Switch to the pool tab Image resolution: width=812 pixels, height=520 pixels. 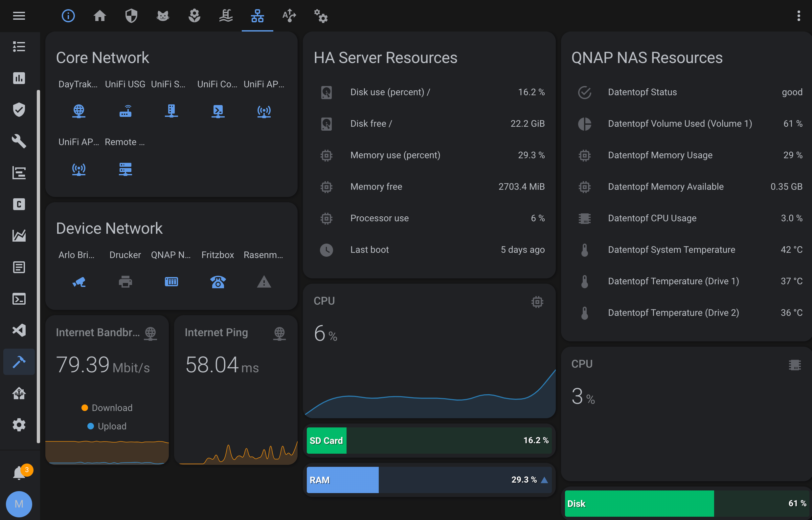226,15
